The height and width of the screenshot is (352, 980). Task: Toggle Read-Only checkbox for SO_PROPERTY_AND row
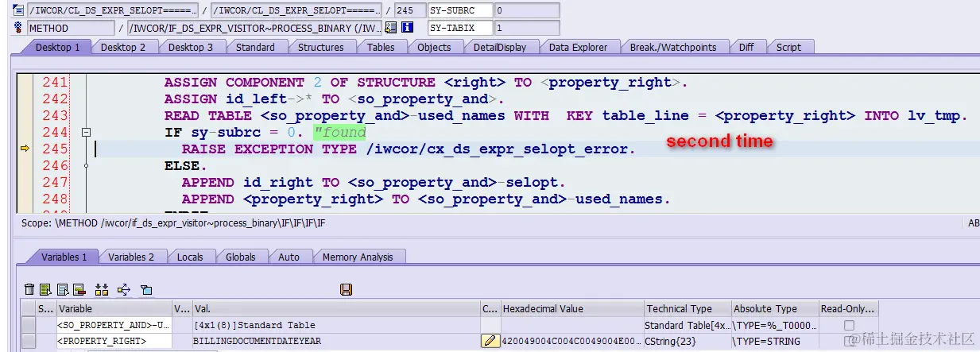tap(850, 325)
